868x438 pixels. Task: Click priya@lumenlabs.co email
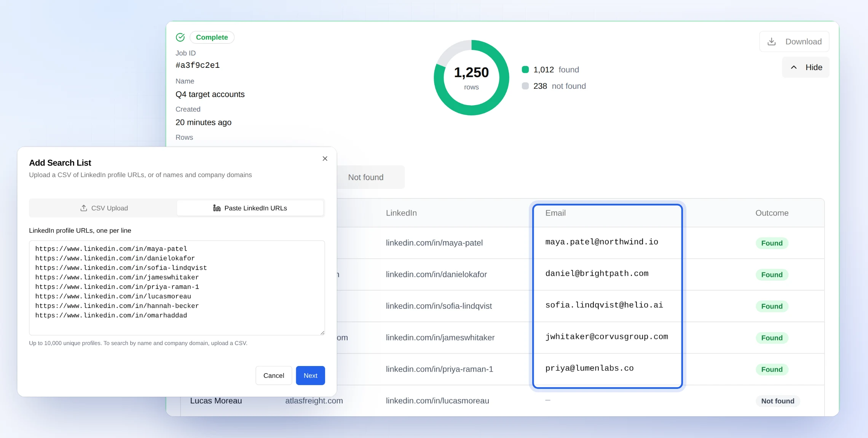click(589, 368)
